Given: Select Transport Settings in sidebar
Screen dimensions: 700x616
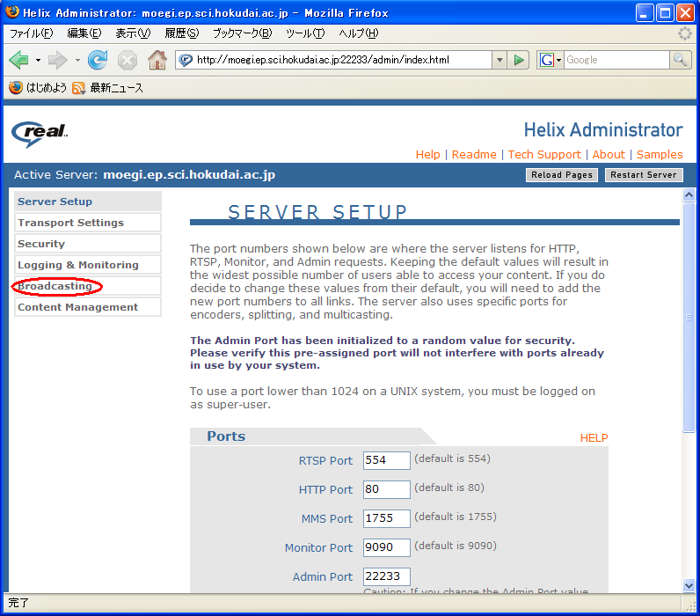Looking at the screenshot, I should click(x=88, y=223).
